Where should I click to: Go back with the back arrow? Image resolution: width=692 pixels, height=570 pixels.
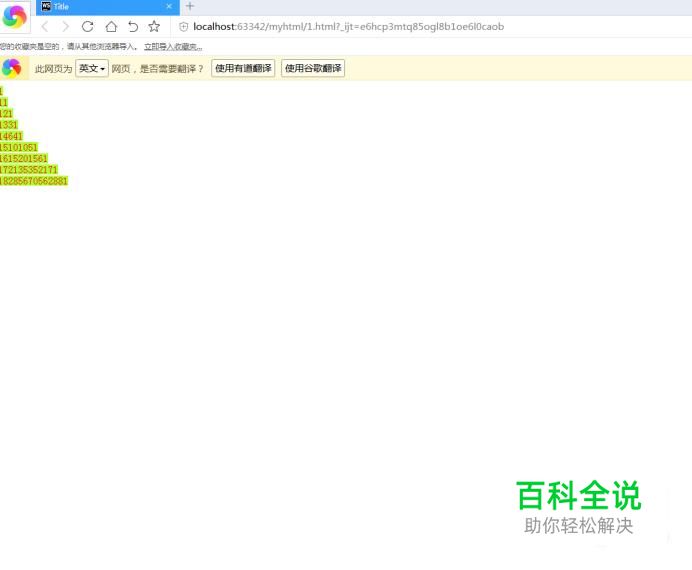(x=45, y=27)
